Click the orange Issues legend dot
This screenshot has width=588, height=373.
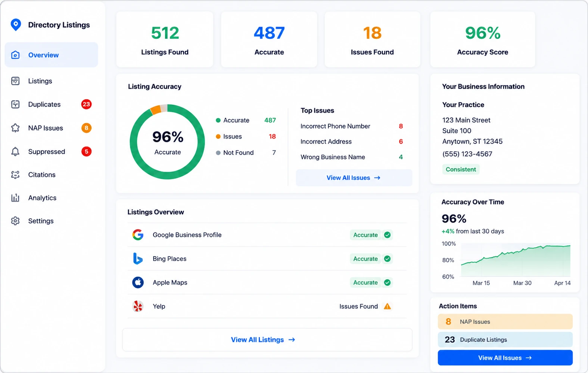(x=218, y=137)
